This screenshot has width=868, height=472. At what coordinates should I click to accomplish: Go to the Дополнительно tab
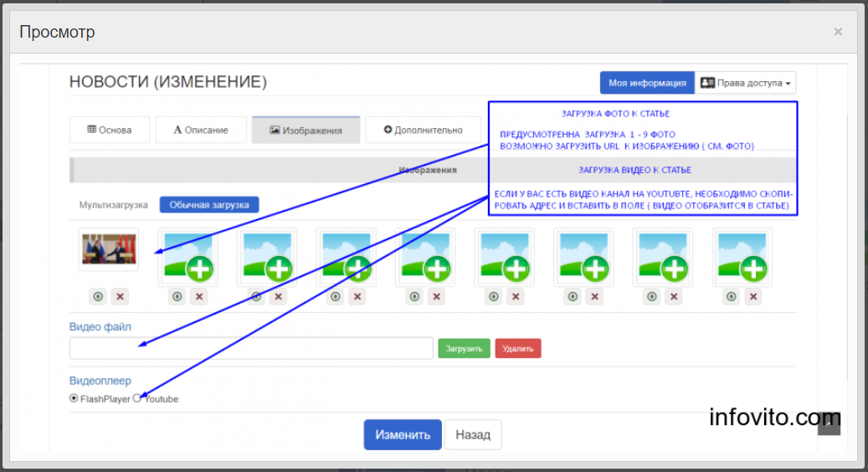point(424,130)
